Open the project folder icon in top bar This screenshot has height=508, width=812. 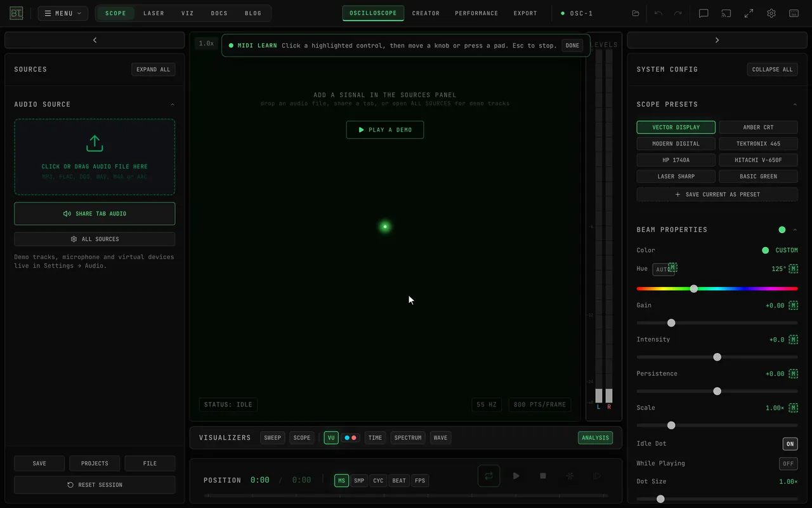636,13
